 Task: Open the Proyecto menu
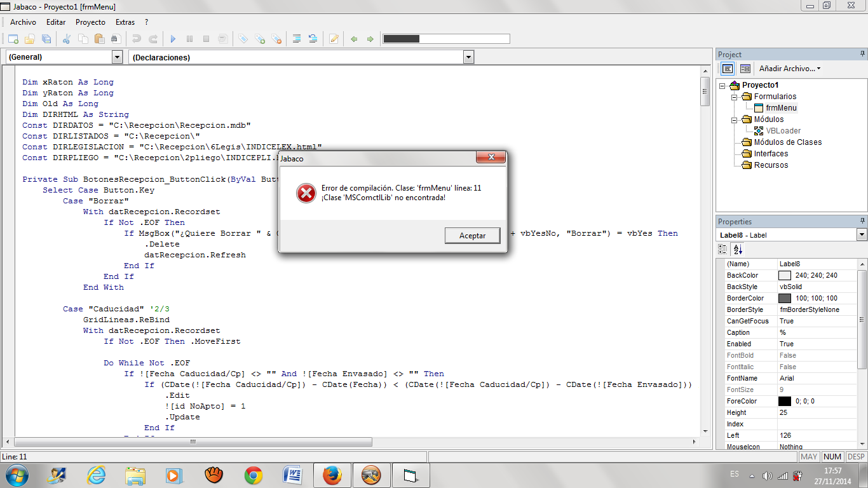pos(90,22)
